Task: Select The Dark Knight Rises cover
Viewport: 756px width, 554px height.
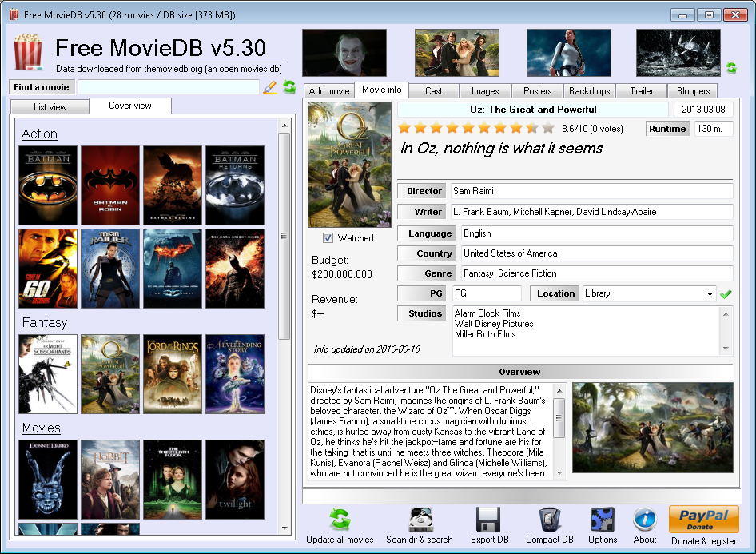Action: [x=235, y=268]
